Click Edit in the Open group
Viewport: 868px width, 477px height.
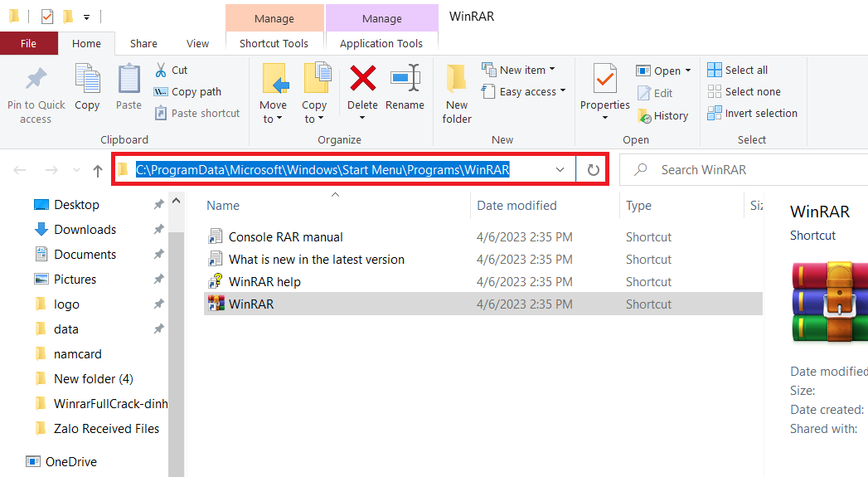point(656,93)
